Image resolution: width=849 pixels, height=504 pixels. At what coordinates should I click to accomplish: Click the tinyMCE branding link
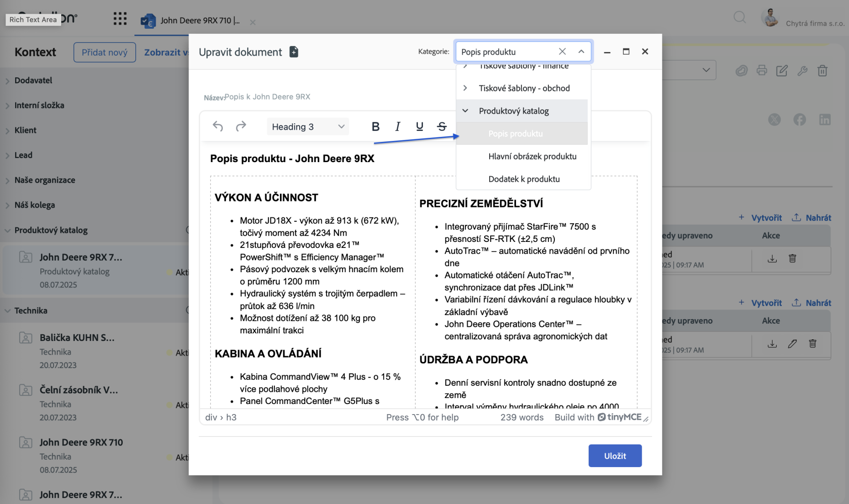click(598, 417)
